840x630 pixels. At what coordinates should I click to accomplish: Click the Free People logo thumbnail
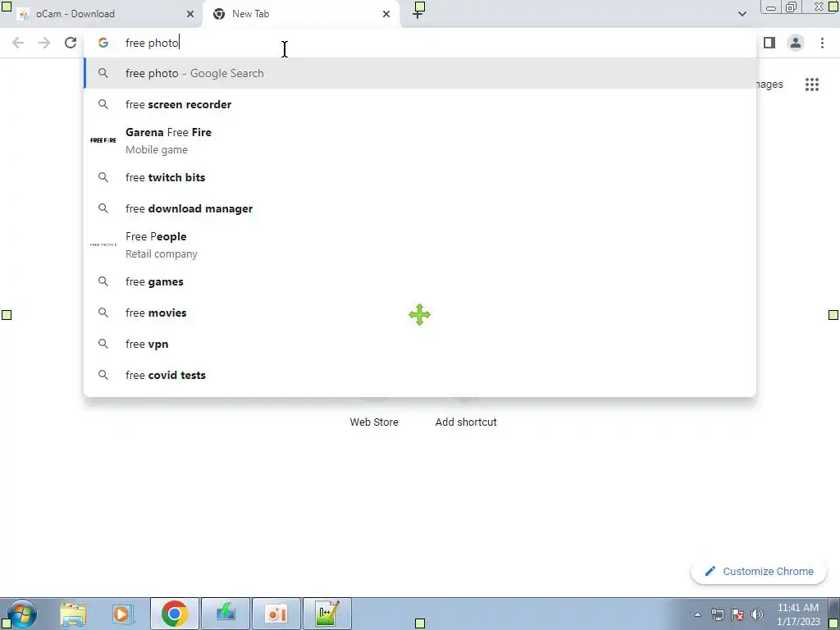(x=103, y=244)
